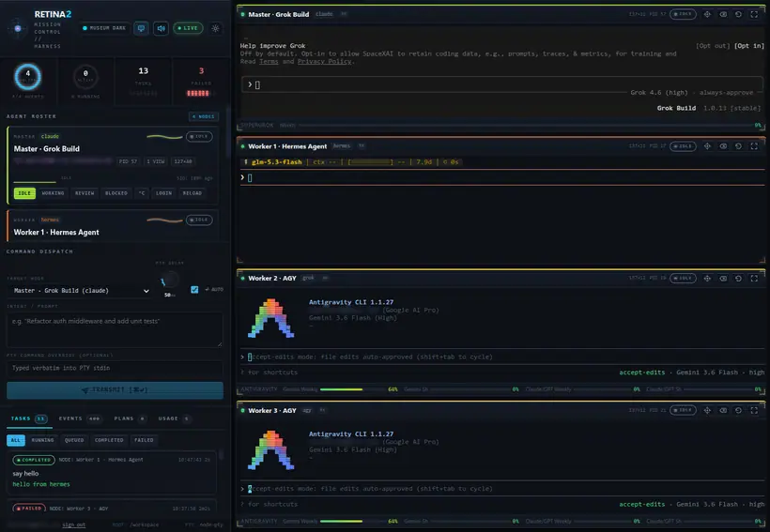Click the eye icon in Master Grok Build pane
Image resolution: width=770 pixels, height=532 pixels.
[x=723, y=14]
